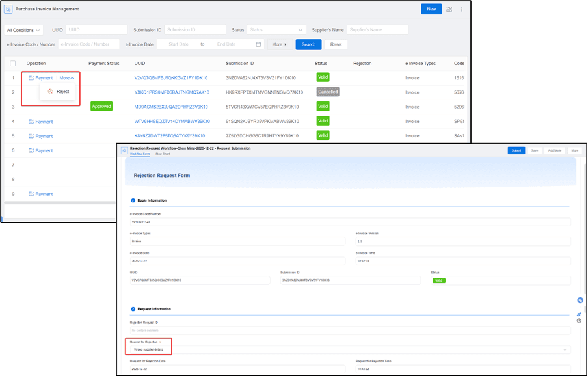
Task: Open UUID link V2VQ7Q8MFBJ5QKKGVZ1FY1DK10
Action: pyautogui.click(x=171, y=78)
